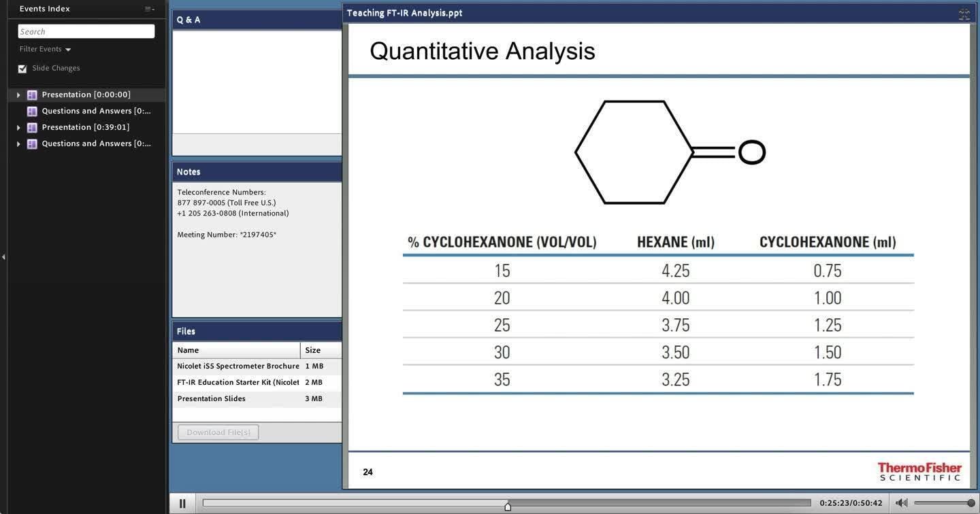980x514 pixels.
Task: Select the Presentation Slides file
Action: click(212, 399)
